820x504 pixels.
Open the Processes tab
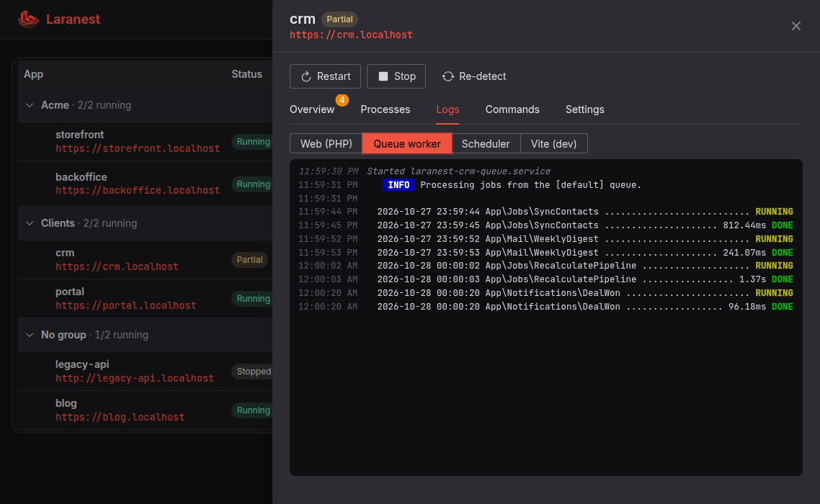(x=386, y=109)
